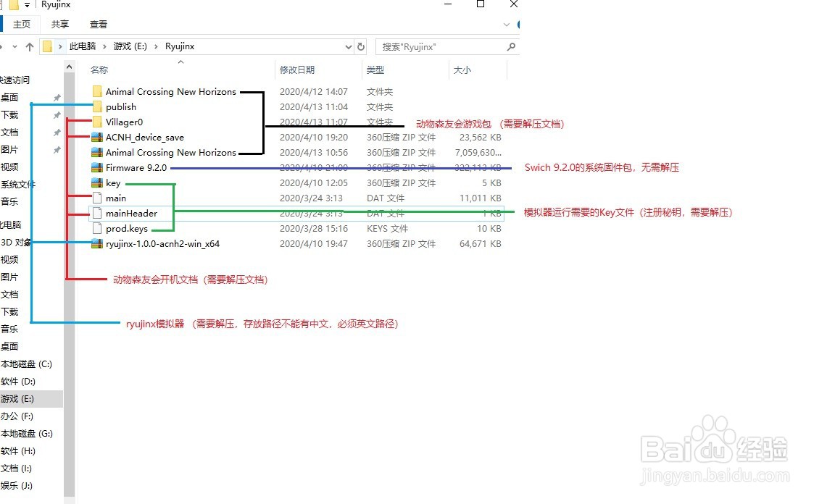Screen dimensions: 835x504
Task: Click the KEYS 文件 type cell
Action: [x=387, y=228]
